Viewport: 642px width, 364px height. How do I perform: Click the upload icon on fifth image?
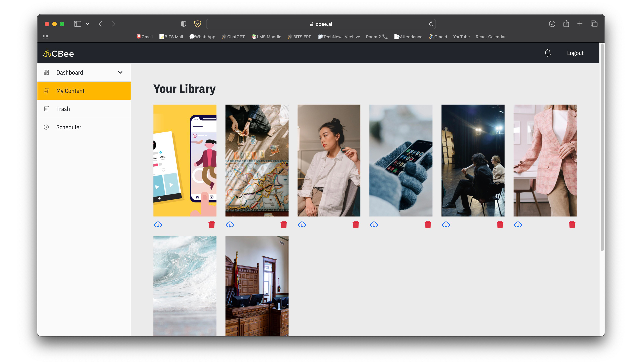[445, 224]
